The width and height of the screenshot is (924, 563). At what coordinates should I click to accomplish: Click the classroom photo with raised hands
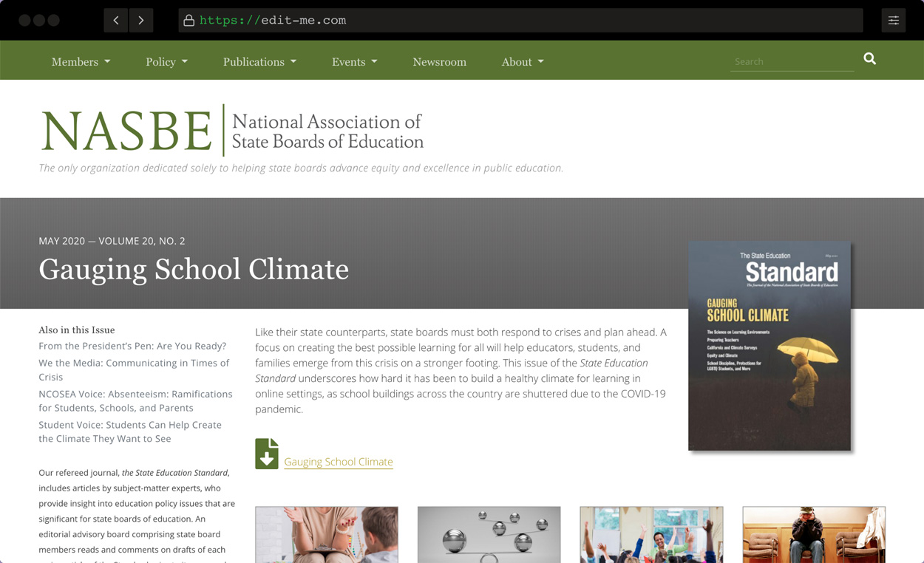coord(651,535)
